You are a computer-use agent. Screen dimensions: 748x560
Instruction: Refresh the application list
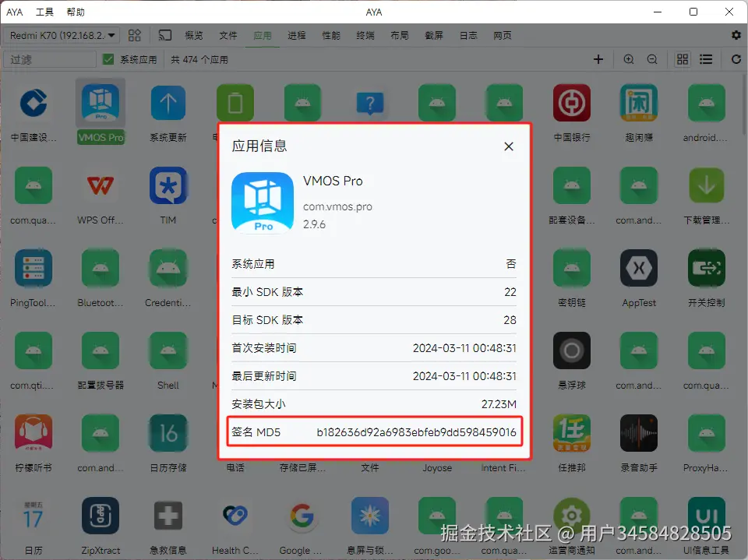(736, 59)
